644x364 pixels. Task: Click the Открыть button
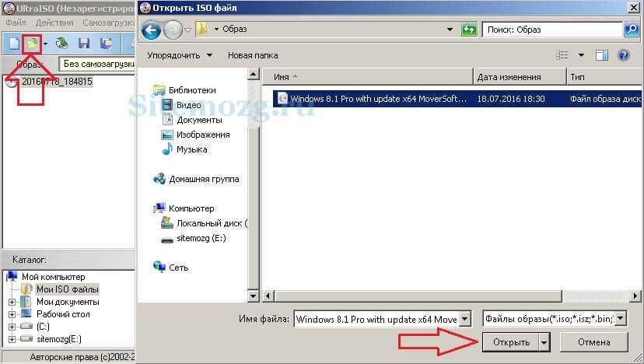click(511, 342)
